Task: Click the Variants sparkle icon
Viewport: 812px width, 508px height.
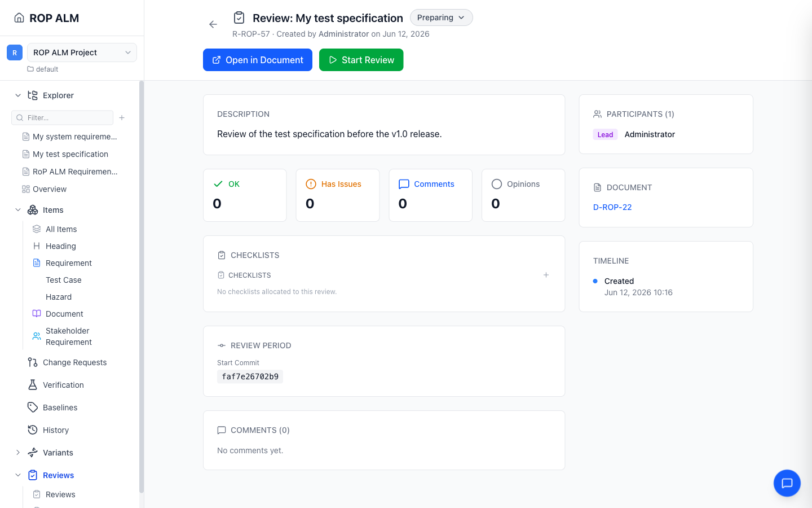Action: 33,453
